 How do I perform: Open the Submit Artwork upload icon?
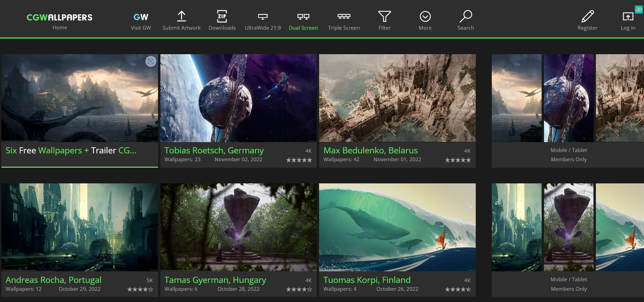(x=181, y=16)
